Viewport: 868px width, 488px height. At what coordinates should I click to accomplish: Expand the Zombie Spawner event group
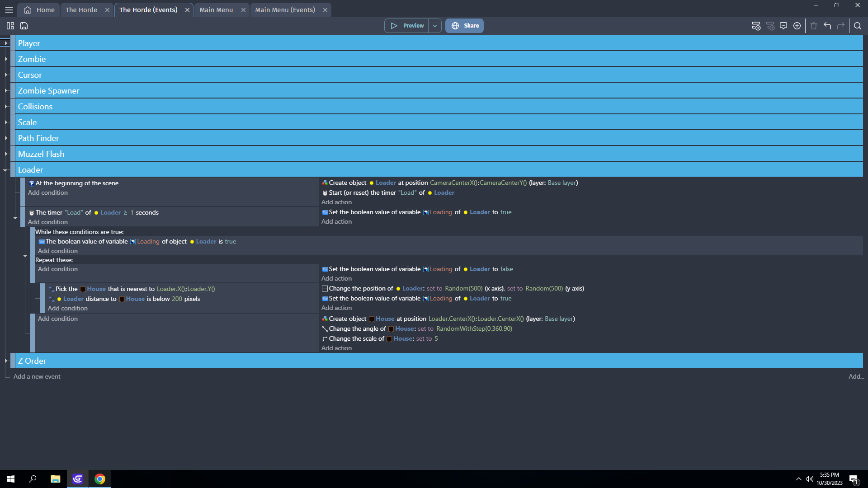pyautogui.click(x=6, y=91)
